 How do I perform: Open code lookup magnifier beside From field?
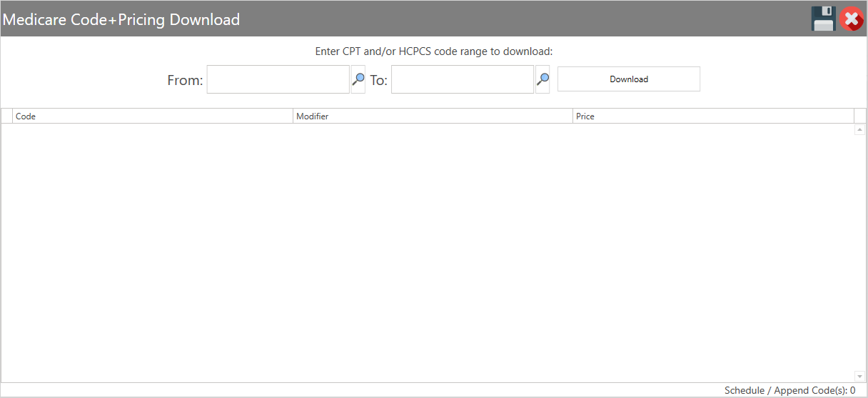[x=358, y=79]
